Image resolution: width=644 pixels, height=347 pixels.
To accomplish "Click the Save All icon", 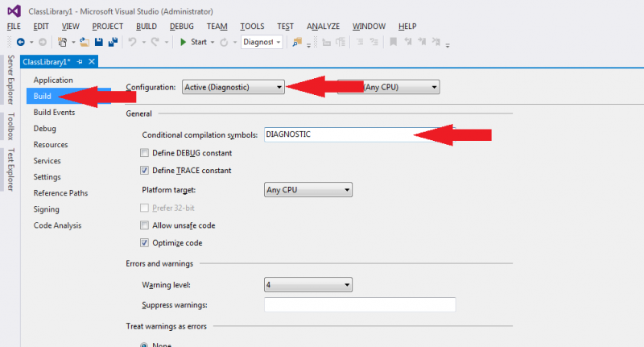I will (x=113, y=42).
